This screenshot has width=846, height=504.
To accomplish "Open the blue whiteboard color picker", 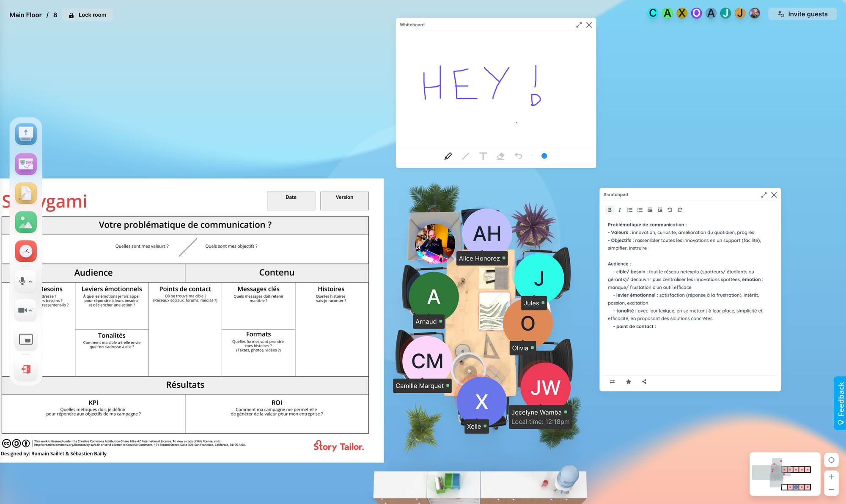I will 544,156.
